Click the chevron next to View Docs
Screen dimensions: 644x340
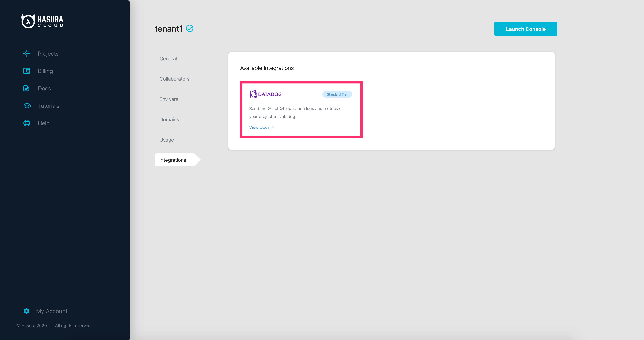coord(273,128)
